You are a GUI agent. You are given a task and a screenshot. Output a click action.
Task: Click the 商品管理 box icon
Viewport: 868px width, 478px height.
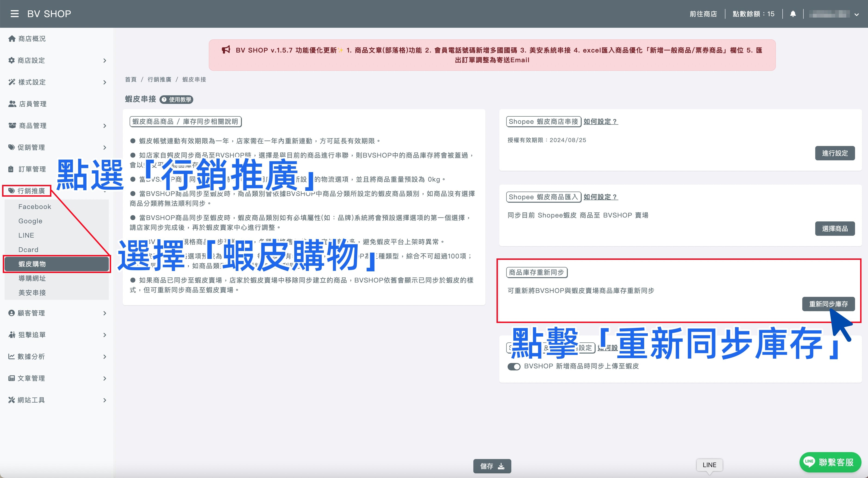12,125
